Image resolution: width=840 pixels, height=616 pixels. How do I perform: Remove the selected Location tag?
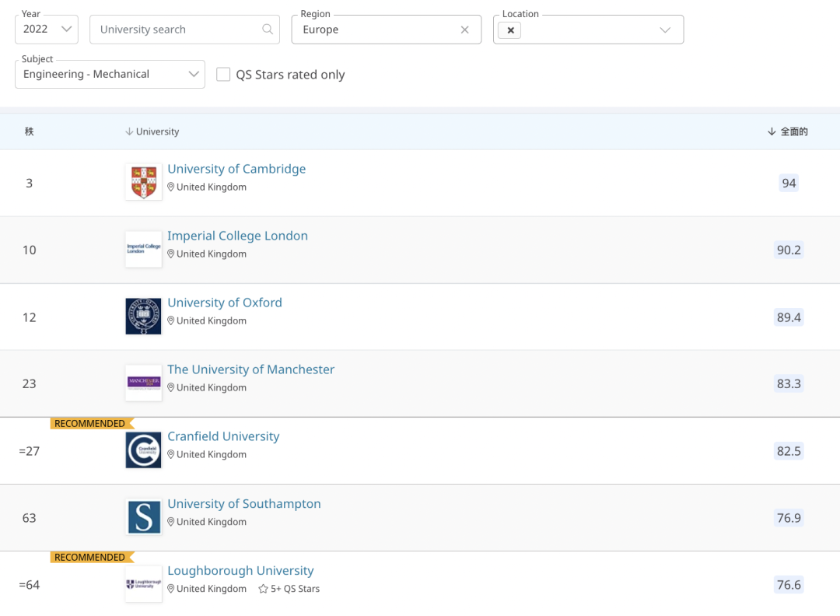(510, 30)
